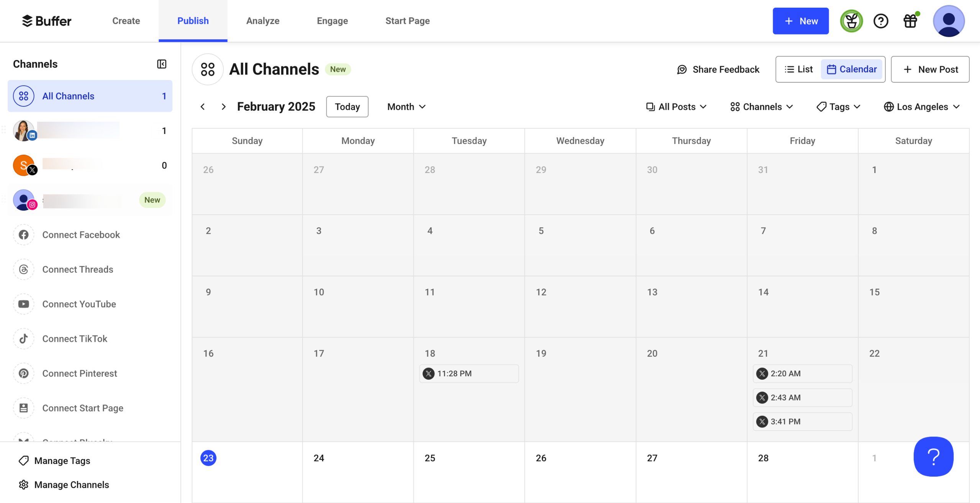
Task: Open the user profile avatar
Action: point(948,21)
